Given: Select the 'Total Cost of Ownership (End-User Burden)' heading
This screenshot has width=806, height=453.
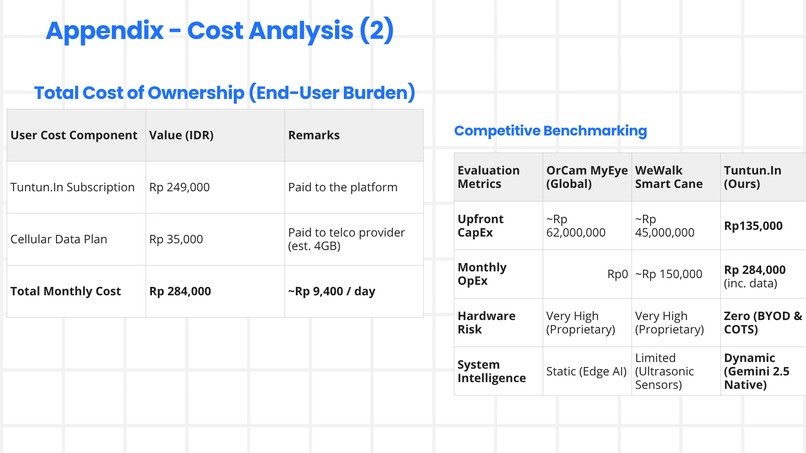Looking at the screenshot, I should (x=225, y=93).
